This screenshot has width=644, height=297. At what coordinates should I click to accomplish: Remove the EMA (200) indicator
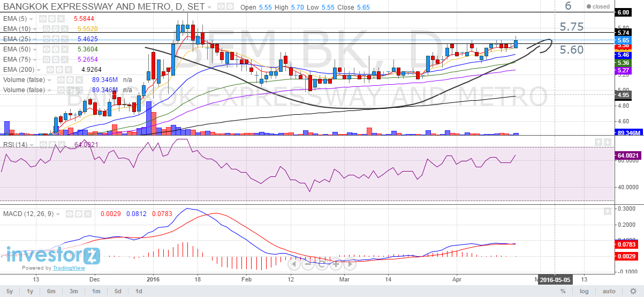[x=69, y=70]
